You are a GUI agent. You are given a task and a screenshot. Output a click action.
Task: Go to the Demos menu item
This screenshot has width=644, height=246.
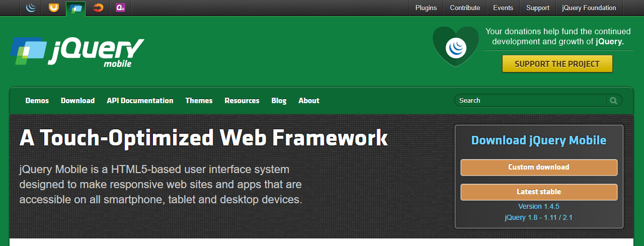(37, 101)
